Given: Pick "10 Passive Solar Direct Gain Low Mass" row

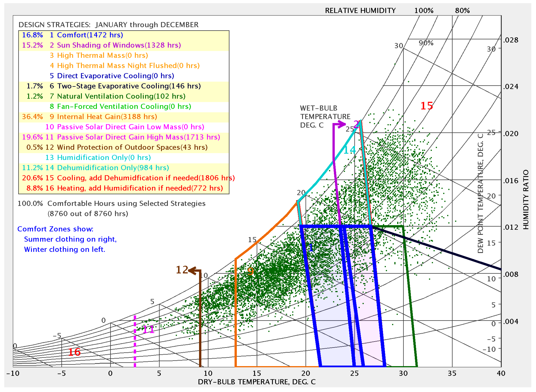Looking at the screenshot, I should coord(124,127).
